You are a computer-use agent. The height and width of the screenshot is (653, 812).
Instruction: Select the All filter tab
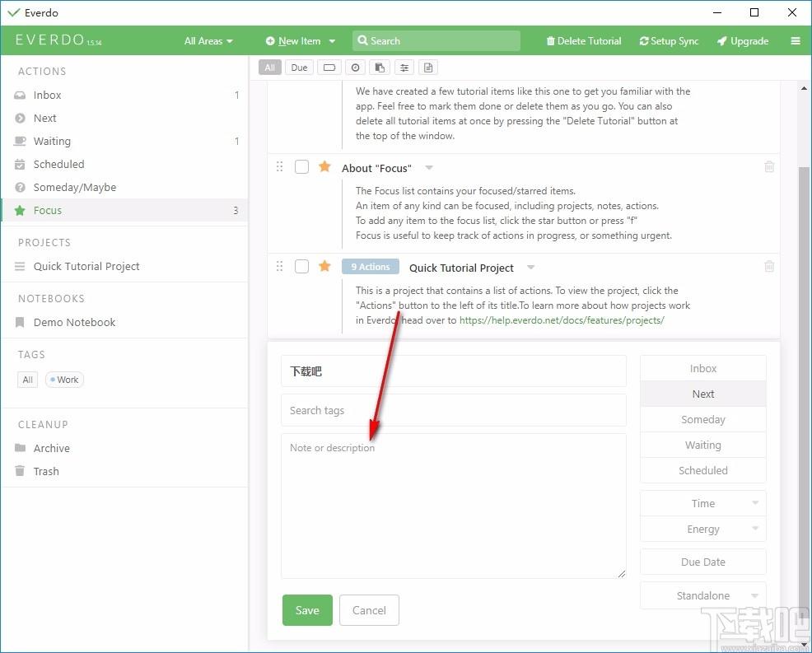tap(270, 68)
